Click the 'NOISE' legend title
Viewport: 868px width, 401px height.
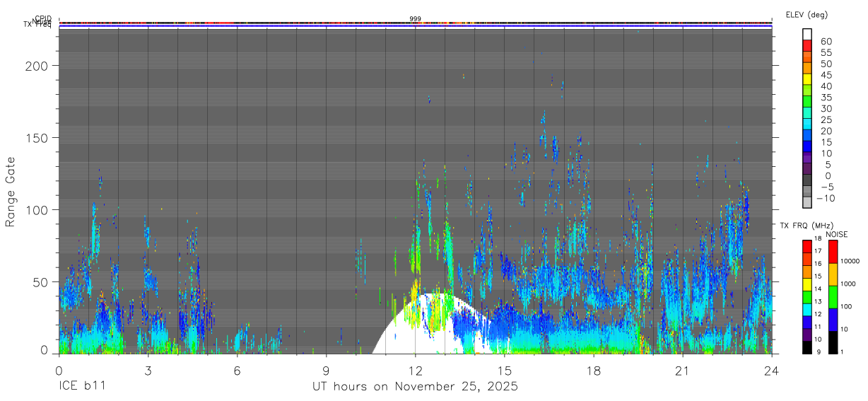pyautogui.click(x=836, y=234)
